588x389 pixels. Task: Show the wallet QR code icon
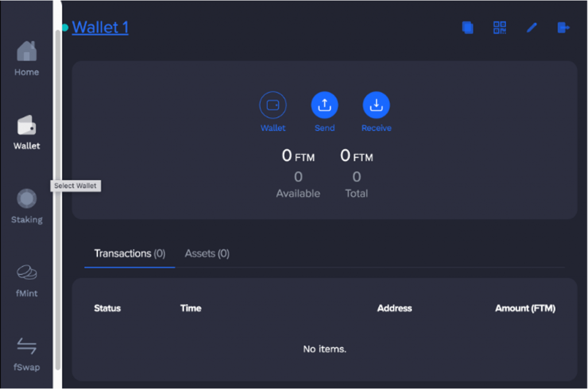[499, 27]
